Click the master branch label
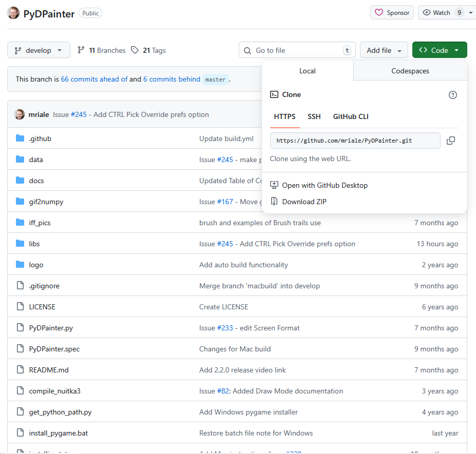476x454 pixels. pos(215,80)
